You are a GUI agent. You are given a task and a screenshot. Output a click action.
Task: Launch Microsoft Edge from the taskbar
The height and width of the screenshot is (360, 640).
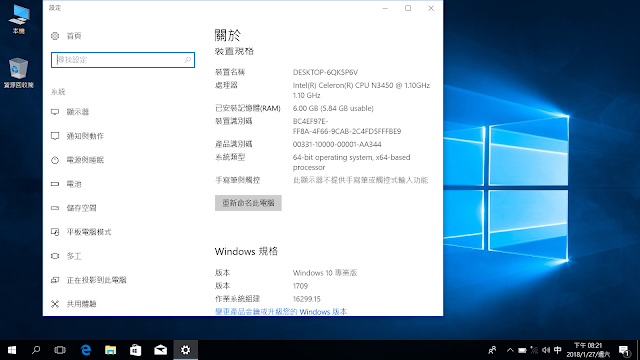86,350
